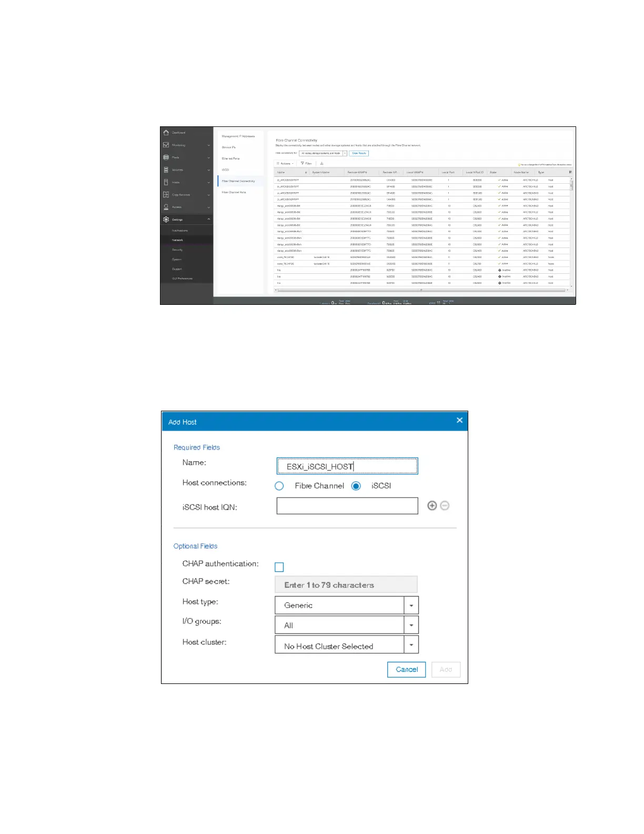
Task: Click the table's horizontal scrollbar
Action: (421, 290)
